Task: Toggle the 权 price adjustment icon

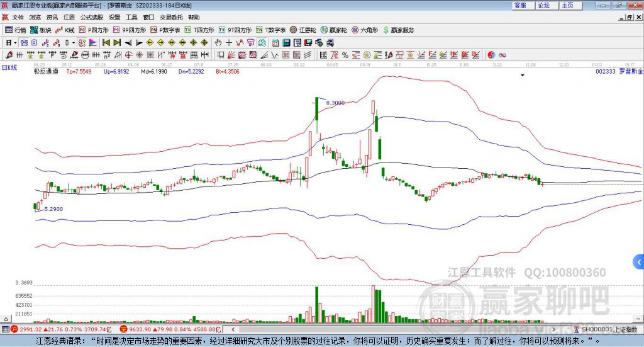Action: [82, 43]
